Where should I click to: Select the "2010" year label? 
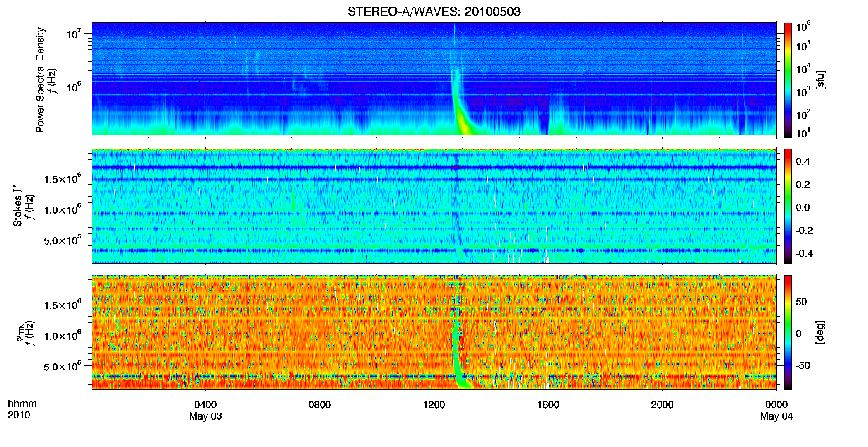pyautogui.click(x=19, y=415)
